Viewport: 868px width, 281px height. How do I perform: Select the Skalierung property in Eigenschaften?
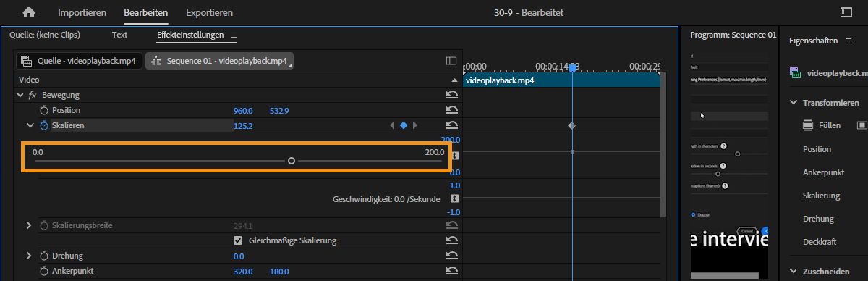point(821,196)
